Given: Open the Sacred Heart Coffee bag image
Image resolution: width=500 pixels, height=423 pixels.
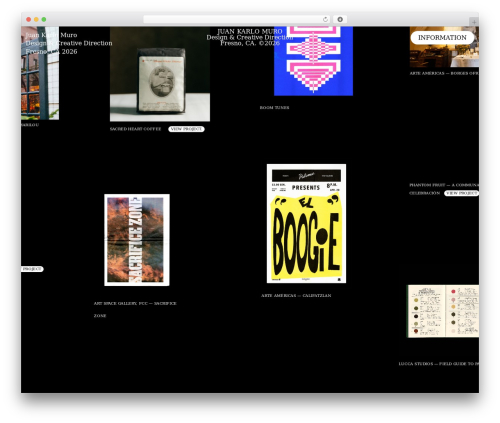Looking at the screenshot, I should [160, 74].
